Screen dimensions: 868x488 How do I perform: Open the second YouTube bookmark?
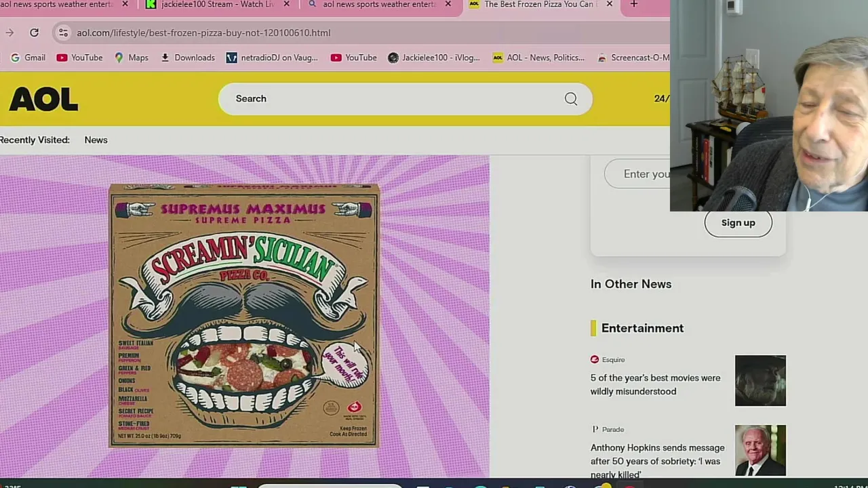(x=353, y=58)
